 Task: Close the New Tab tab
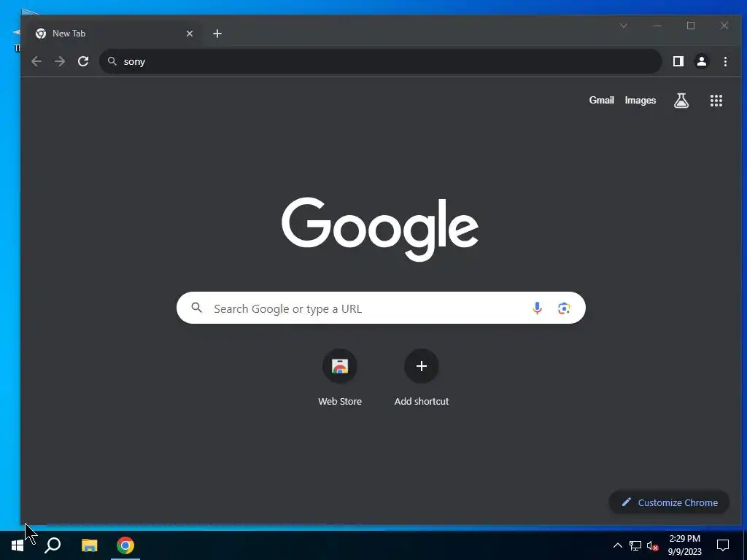click(x=190, y=34)
